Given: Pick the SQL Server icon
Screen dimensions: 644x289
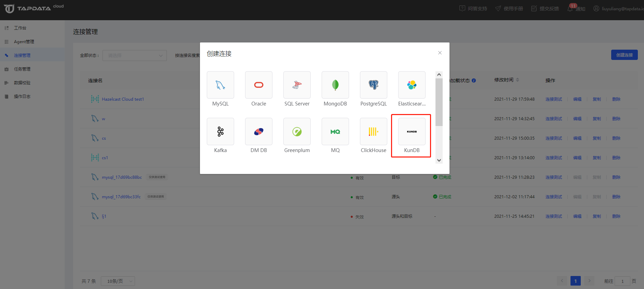Looking at the screenshot, I should [x=297, y=85].
